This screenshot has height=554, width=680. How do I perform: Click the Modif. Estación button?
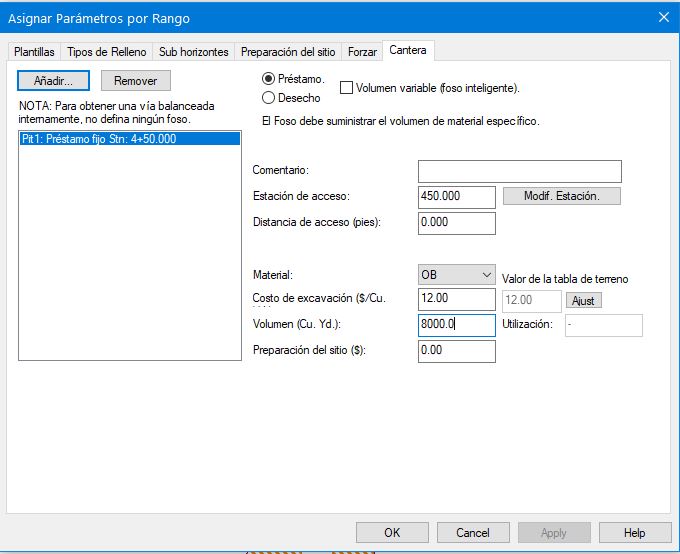561,196
